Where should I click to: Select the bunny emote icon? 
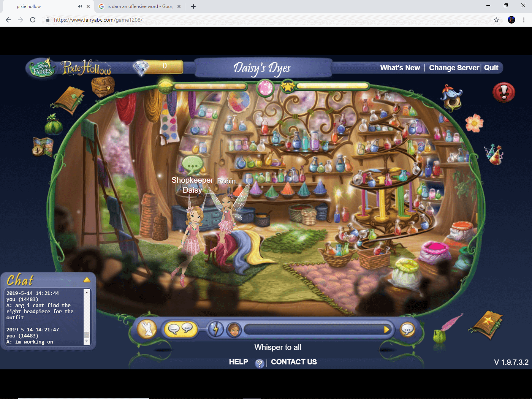[x=147, y=329]
